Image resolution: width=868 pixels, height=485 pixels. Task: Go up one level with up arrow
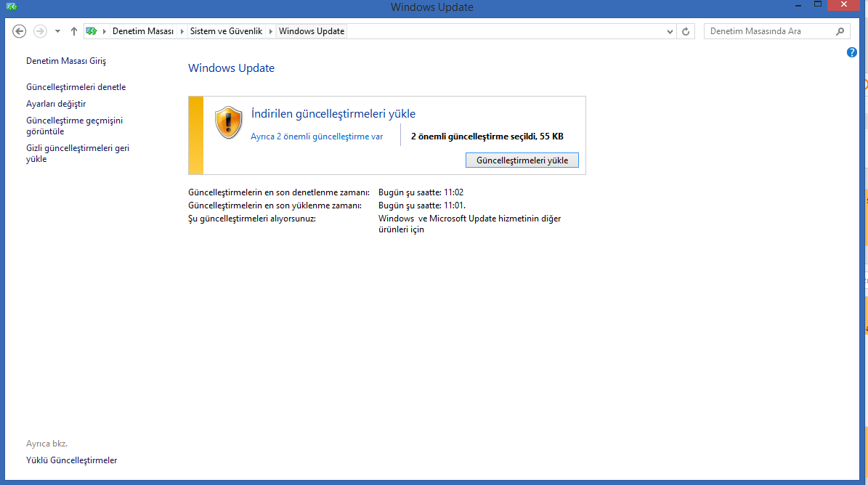(73, 31)
